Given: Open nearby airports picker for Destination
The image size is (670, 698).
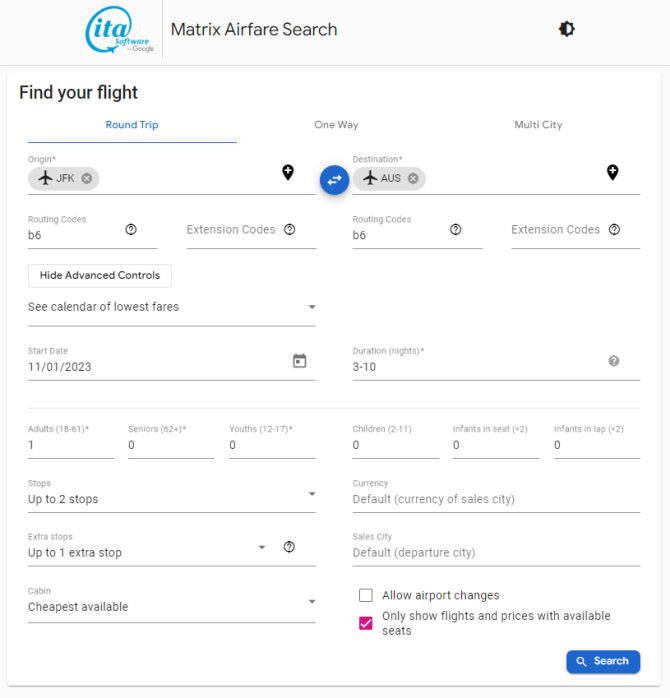Looking at the screenshot, I should pyautogui.click(x=613, y=172).
